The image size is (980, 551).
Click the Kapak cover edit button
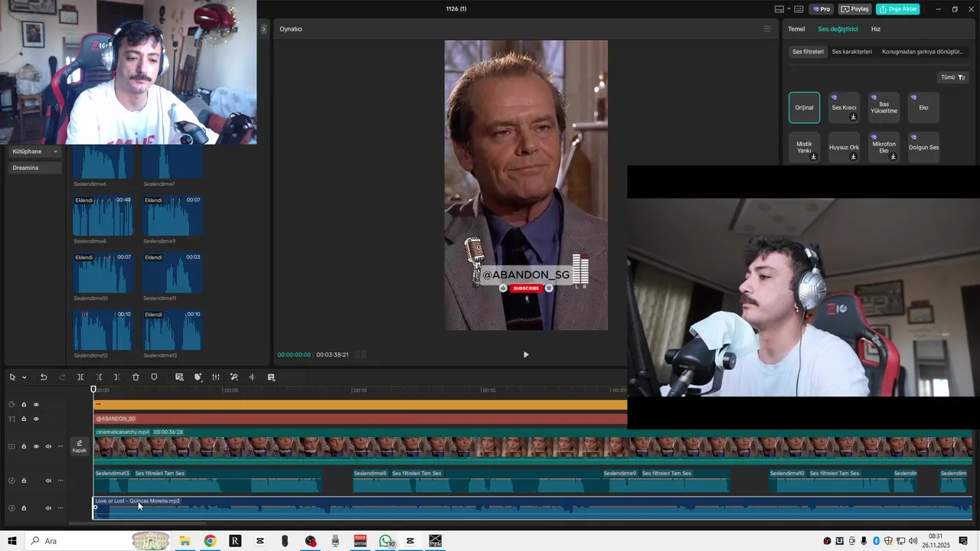point(80,446)
